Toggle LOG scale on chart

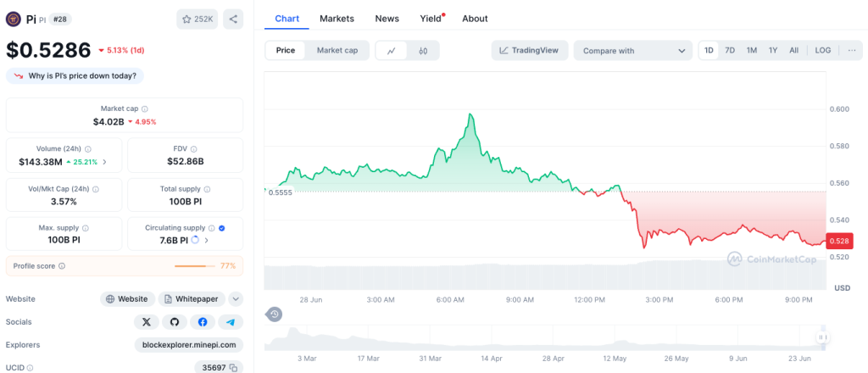tap(822, 50)
